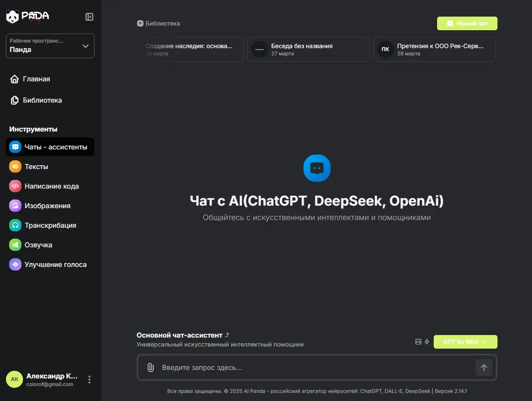Collapse the sidebar panel
The width and height of the screenshot is (532, 401).
pyautogui.click(x=89, y=17)
